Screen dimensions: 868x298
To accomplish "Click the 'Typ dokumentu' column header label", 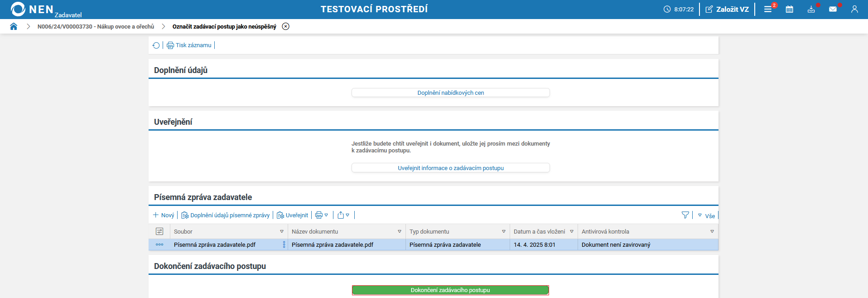I will click(429, 231).
